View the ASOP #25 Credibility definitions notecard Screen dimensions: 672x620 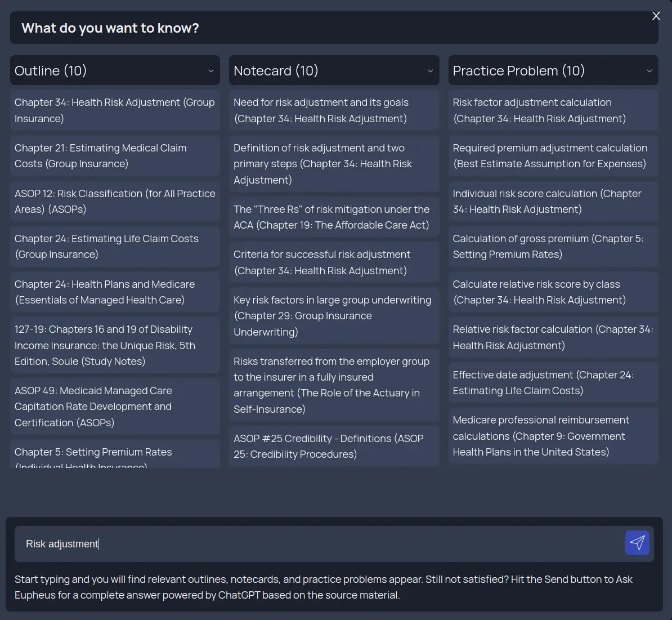coord(334,446)
